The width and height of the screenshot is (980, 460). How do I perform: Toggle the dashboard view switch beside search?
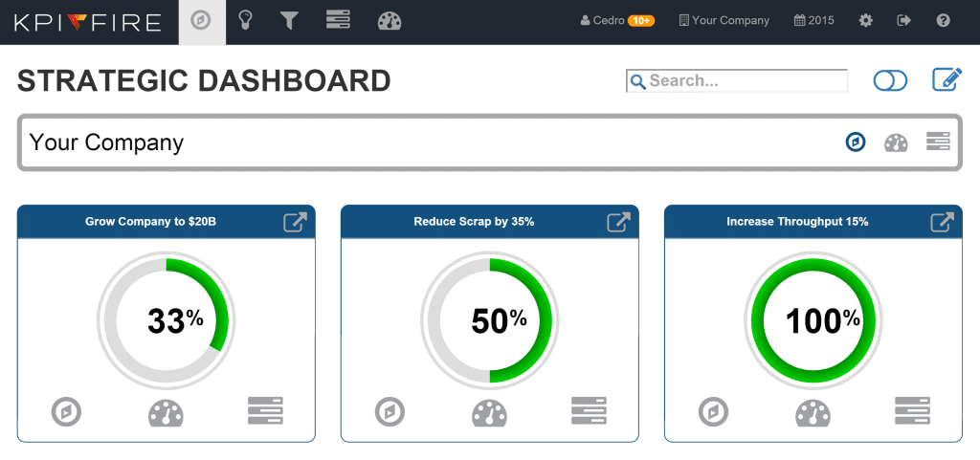point(890,81)
